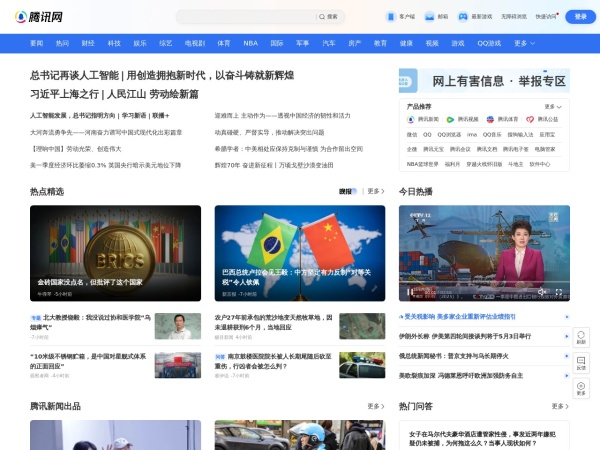Pause the 今日热播 video
Viewport: 600px width, 450px height.
click(x=410, y=292)
